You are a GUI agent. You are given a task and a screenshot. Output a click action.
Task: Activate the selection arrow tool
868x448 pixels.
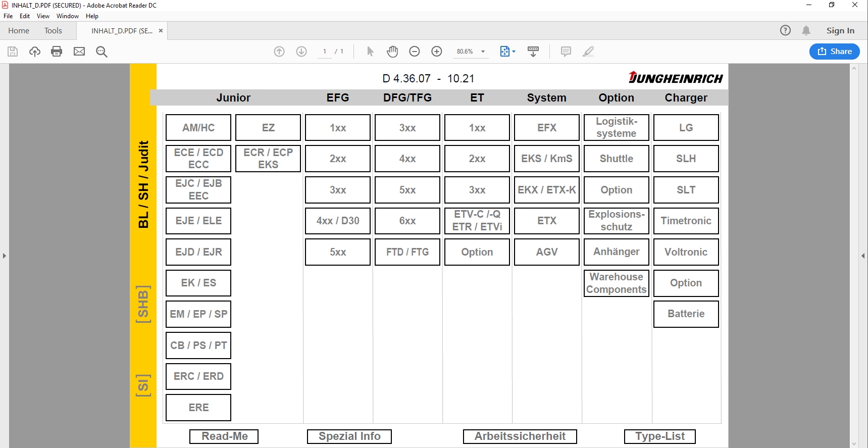click(x=370, y=52)
